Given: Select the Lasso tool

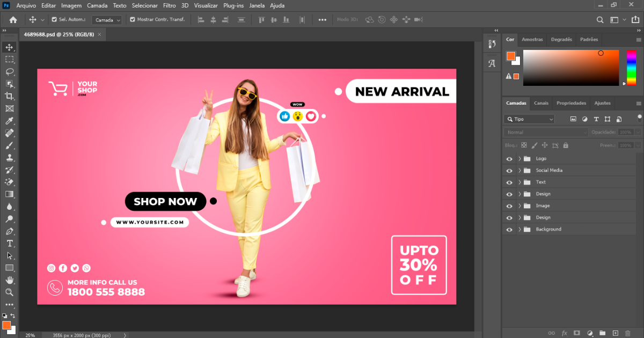Looking at the screenshot, I should 9,71.
